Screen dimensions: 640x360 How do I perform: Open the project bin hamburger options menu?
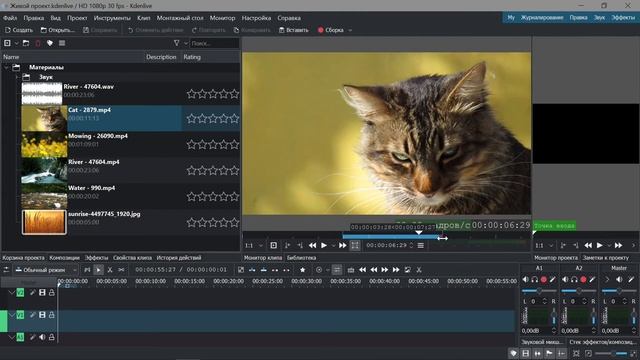click(x=62, y=43)
